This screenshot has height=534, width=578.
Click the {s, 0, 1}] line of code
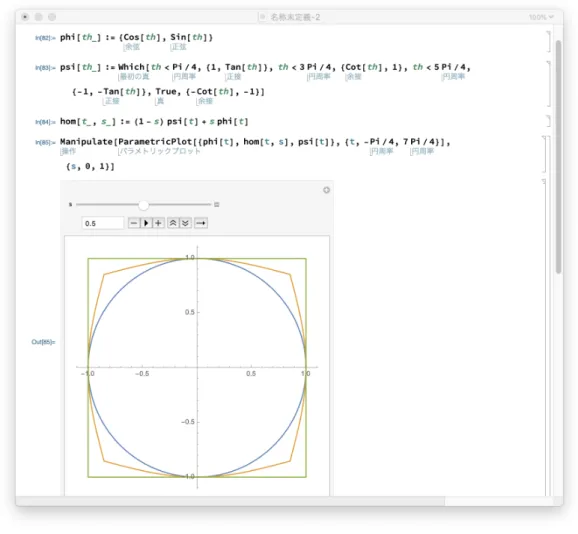pyautogui.click(x=90, y=166)
